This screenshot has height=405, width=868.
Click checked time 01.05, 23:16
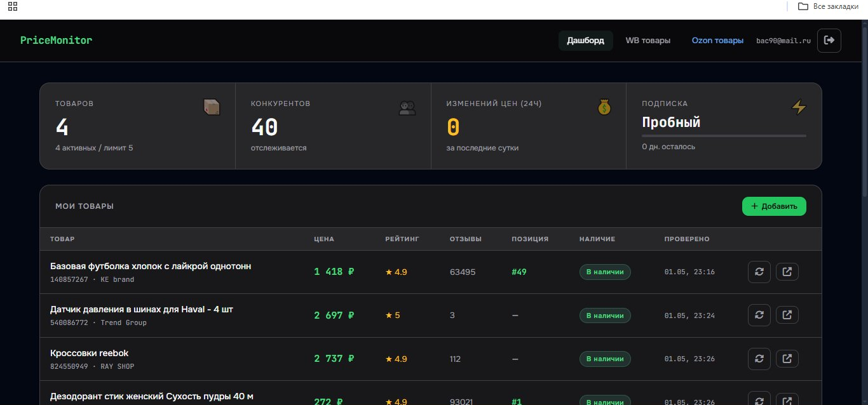pos(689,272)
